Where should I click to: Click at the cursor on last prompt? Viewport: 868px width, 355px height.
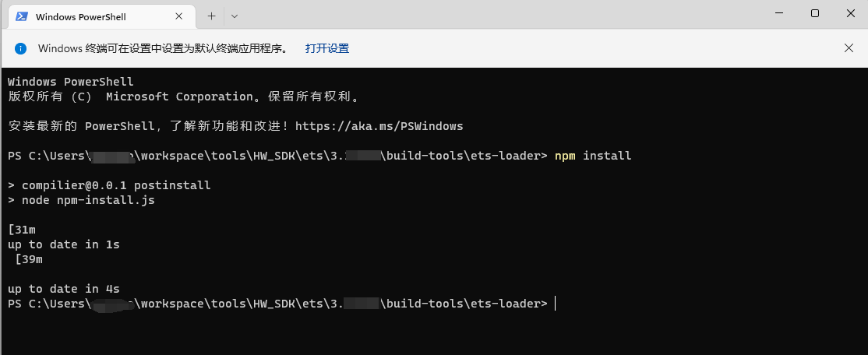coord(556,304)
